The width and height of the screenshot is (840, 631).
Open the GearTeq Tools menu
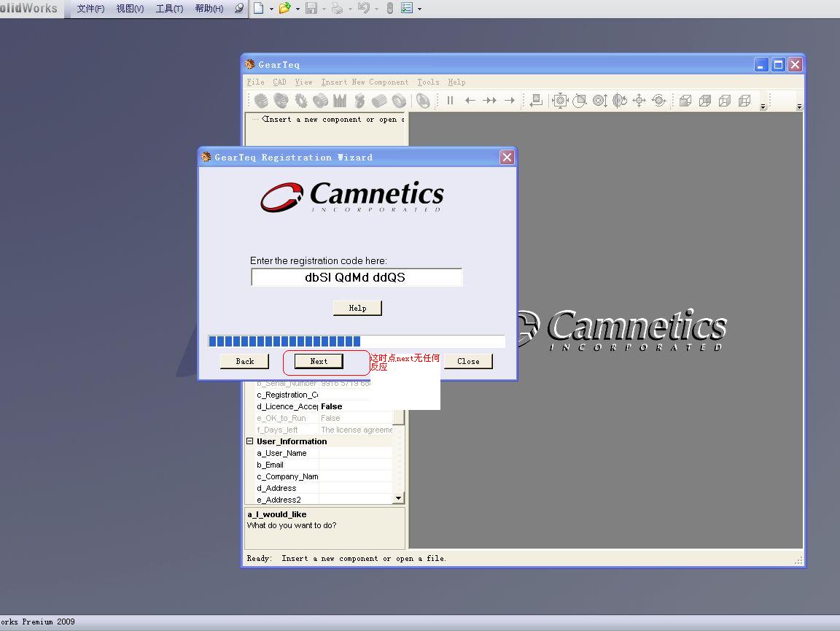pos(428,82)
